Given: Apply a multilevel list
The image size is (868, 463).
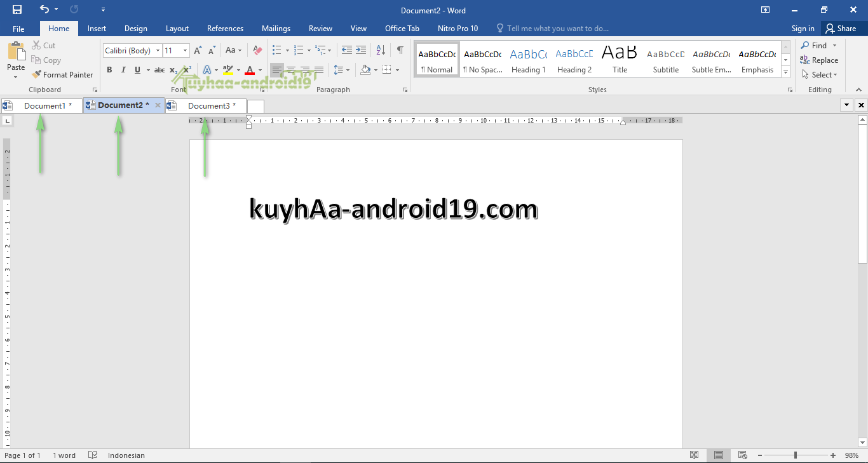Looking at the screenshot, I should pyautogui.click(x=321, y=50).
